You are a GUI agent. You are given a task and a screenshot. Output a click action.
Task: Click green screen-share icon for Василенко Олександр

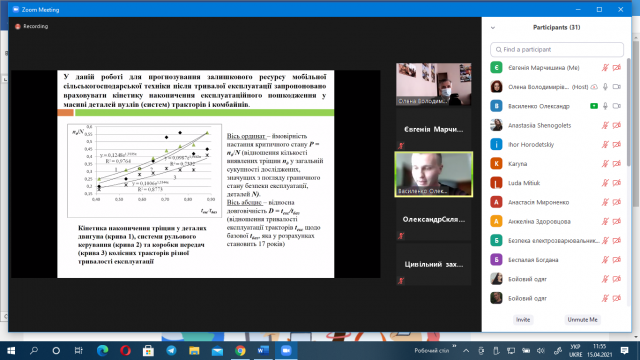point(594,106)
